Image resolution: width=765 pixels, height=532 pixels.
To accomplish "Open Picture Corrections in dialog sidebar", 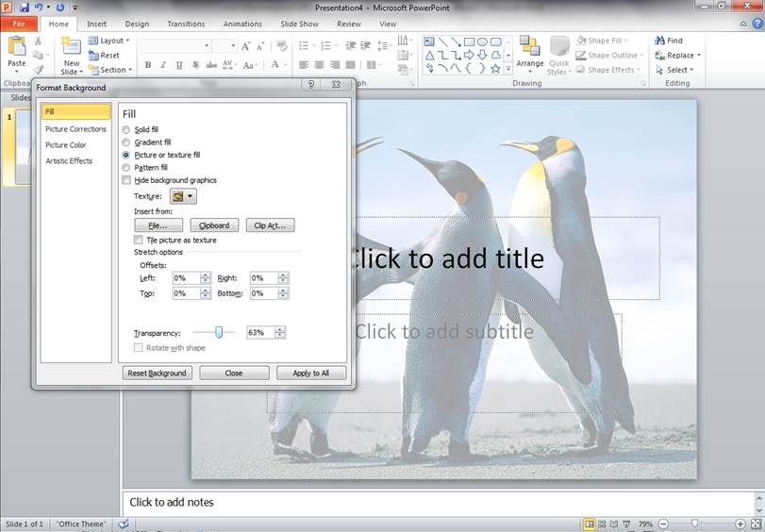I will [75, 128].
